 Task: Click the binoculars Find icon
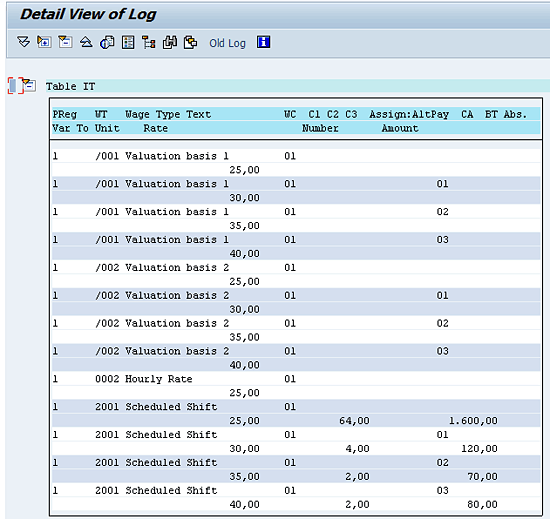pyautogui.click(x=170, y=42)
